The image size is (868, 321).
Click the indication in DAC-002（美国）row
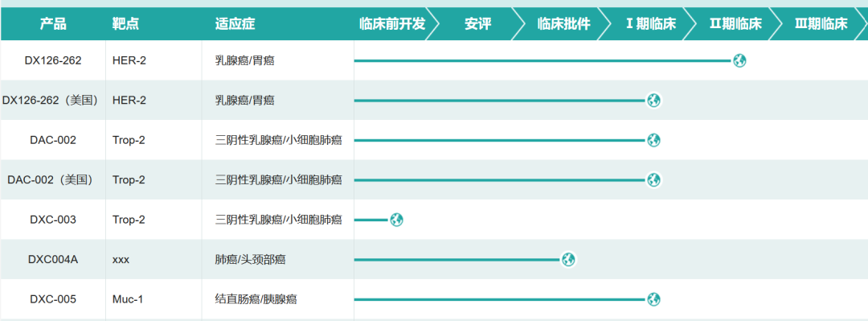[x=278, y=180]
